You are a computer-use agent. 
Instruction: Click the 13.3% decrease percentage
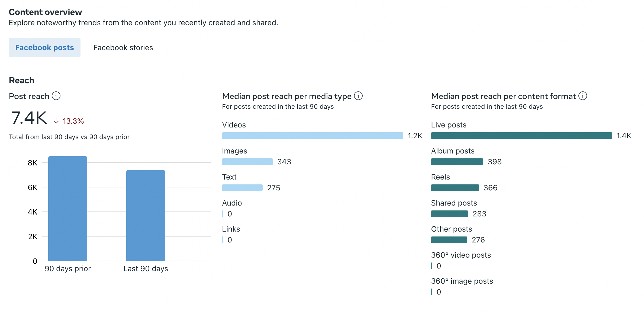(73, 121)
